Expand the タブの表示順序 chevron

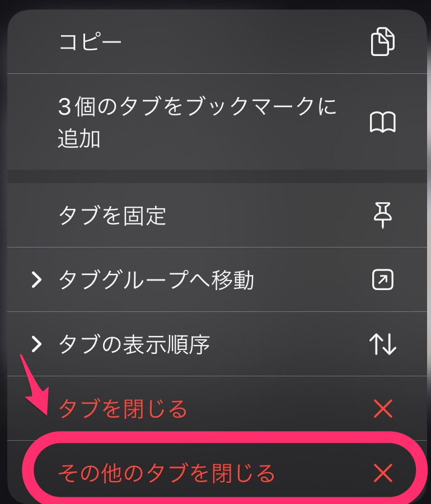[36, 344]
